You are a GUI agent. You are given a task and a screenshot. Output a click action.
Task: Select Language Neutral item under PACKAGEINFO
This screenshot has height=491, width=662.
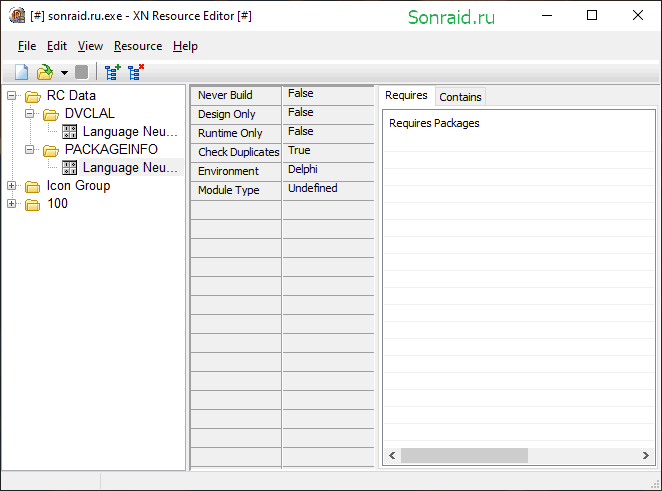[130, 168]
